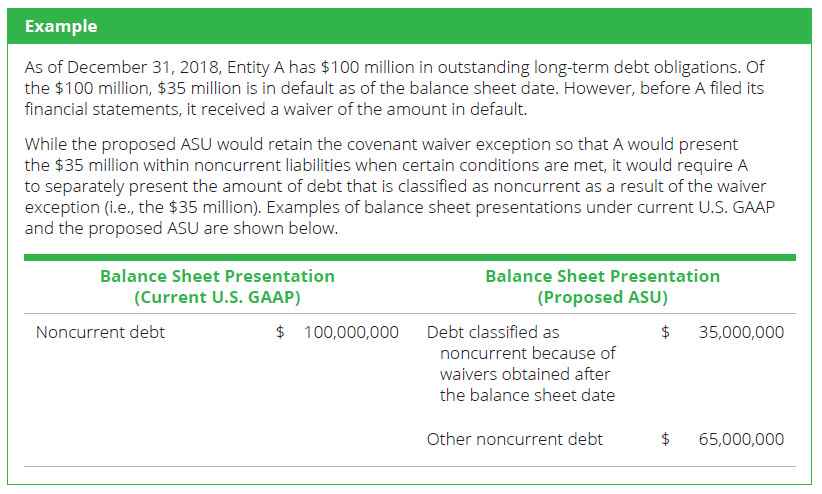Click '(Current U.S. GAAP)' subtitle text
The width and height of the screenshot is (822, 494).
(x=217, y=297)
